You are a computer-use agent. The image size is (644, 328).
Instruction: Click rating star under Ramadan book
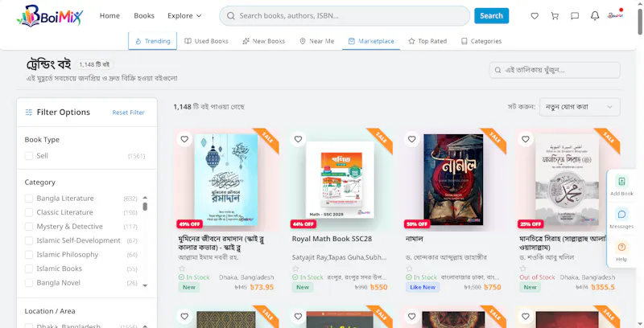(182, 269)
